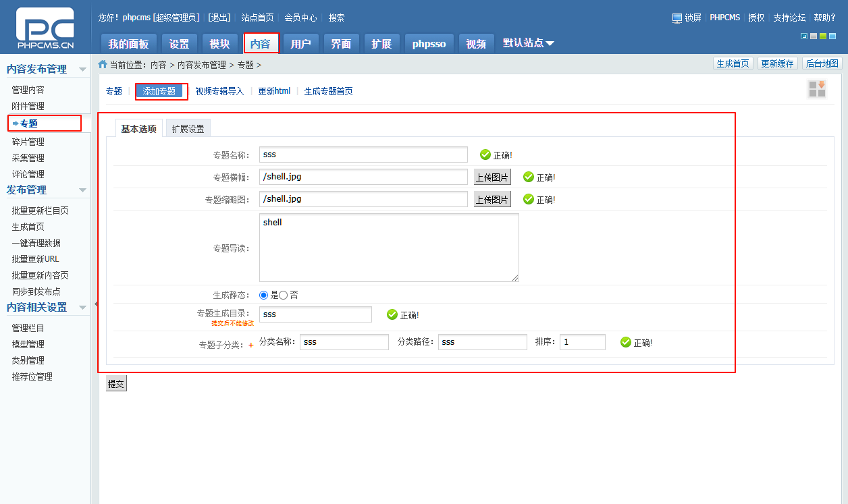Click the 专题缩略图 path input field
The image size is (848, 504).
tap(363, 199)
